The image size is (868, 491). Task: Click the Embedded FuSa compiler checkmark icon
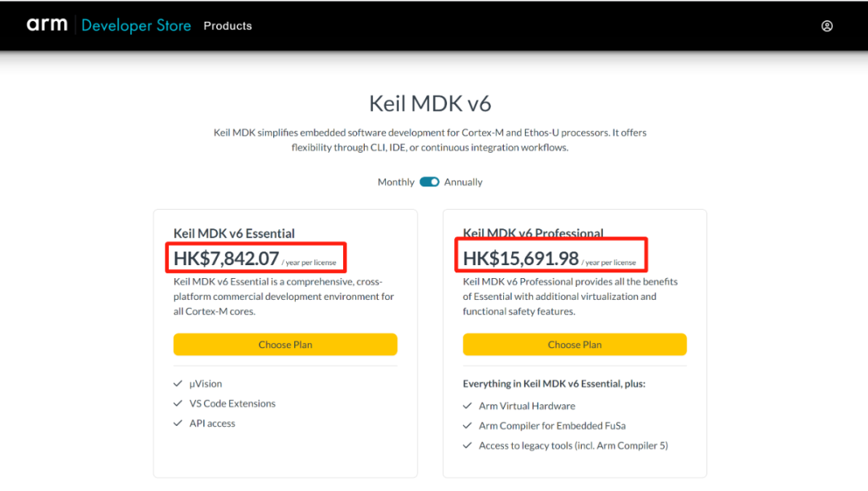(467, 426)
